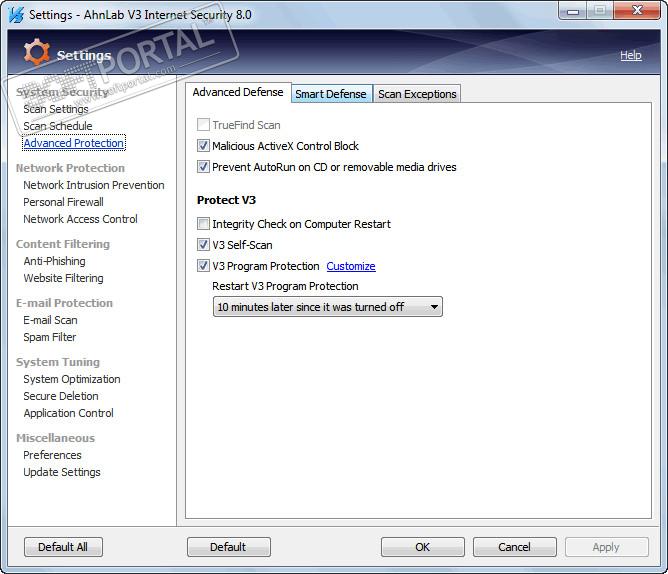Uncheck Malicious ActiveX Control Block
The image size is (668, 574).
(x=203, y=146)
